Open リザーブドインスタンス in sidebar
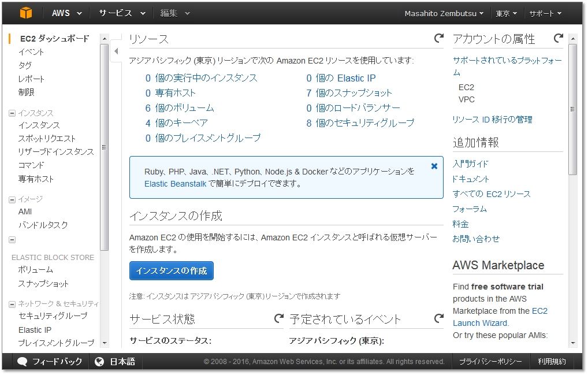Image resolution: width=588 pixels, height=375 pixels. (x=56, y=152)
